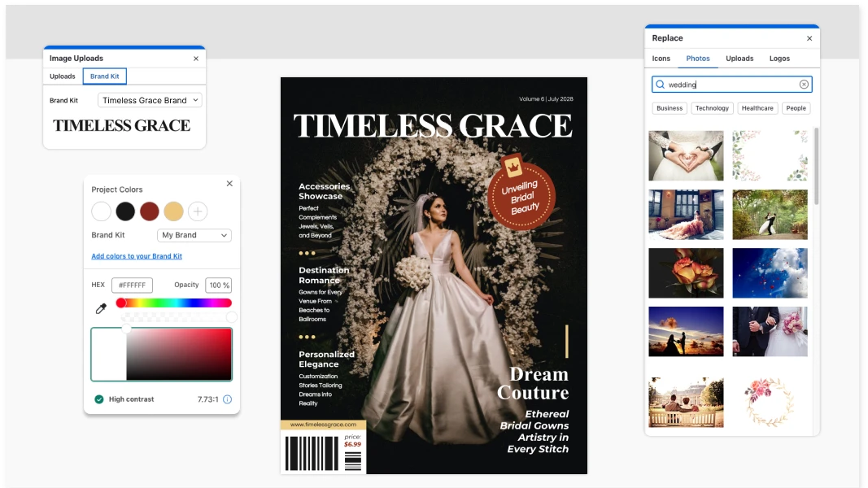Select the couple on bench photo
Image resolution: width=868 pixels, height=488 pixels.
pyautogui.click(x=686, y=403)
